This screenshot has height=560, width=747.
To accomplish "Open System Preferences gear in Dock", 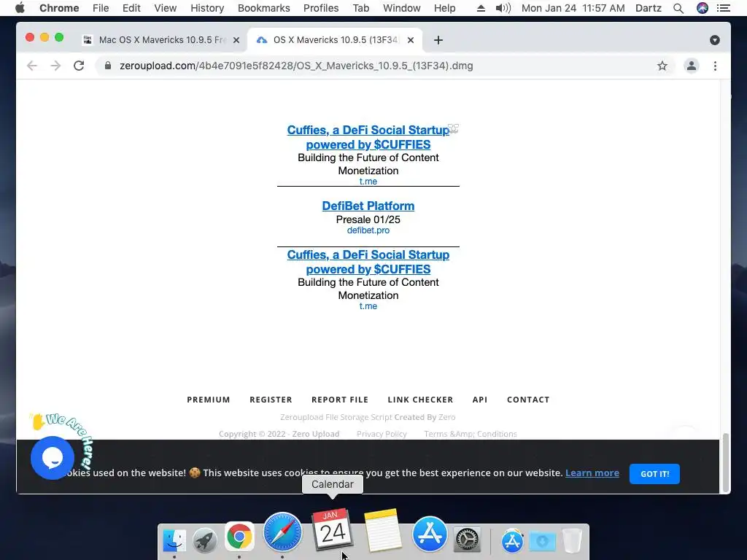I will click(x=467, y=540).
